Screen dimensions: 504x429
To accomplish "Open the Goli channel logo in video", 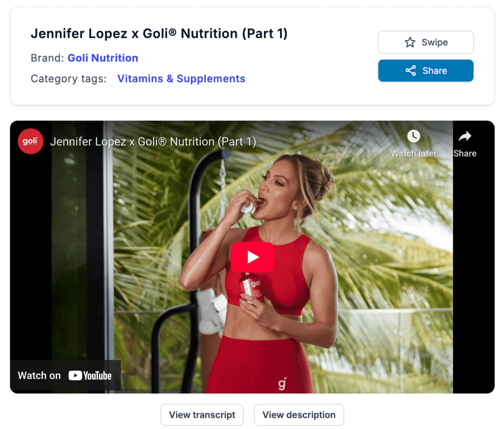I will coord(30,141).
